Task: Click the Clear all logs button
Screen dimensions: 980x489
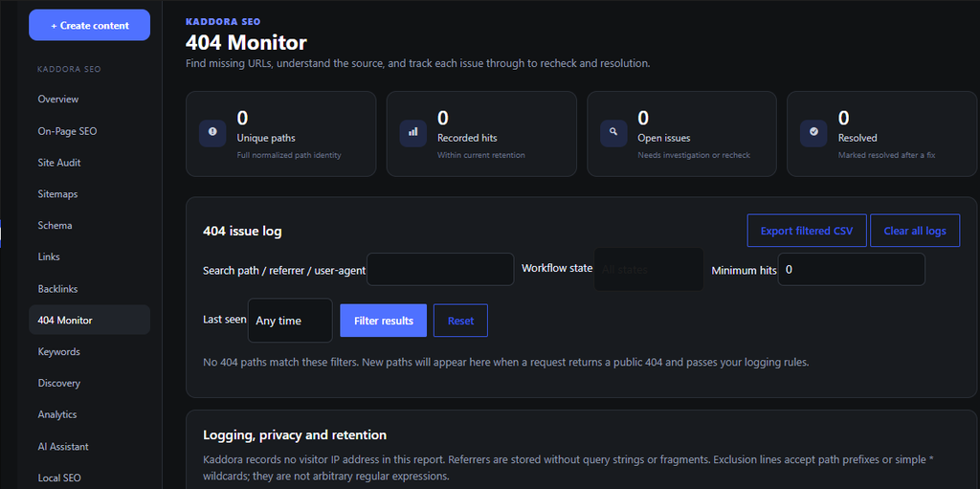Action: pos(915,231)
